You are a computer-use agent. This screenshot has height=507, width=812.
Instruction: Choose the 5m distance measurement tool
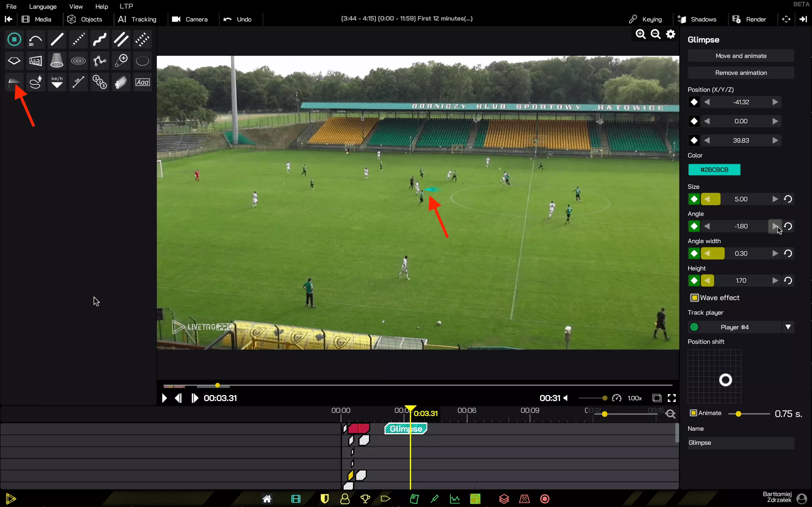coord(78,82)
